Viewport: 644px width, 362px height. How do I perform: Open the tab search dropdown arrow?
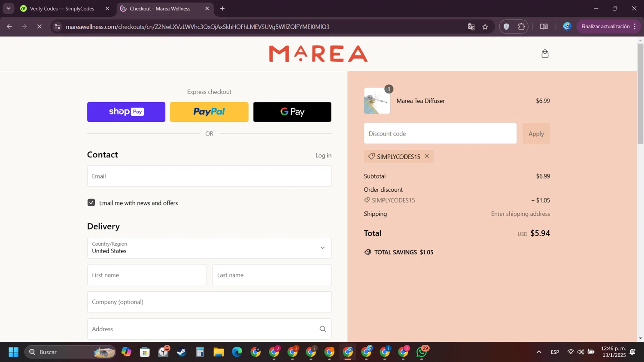click(x=8, y=9)
